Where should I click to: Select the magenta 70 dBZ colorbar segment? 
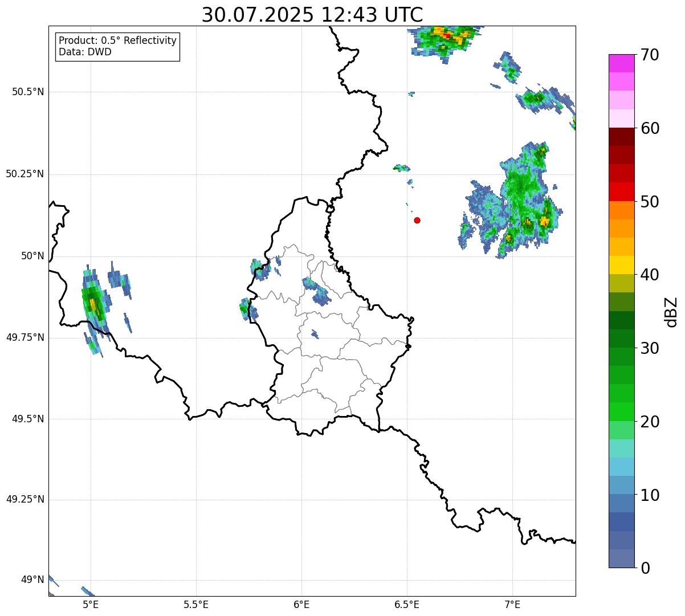621,63
